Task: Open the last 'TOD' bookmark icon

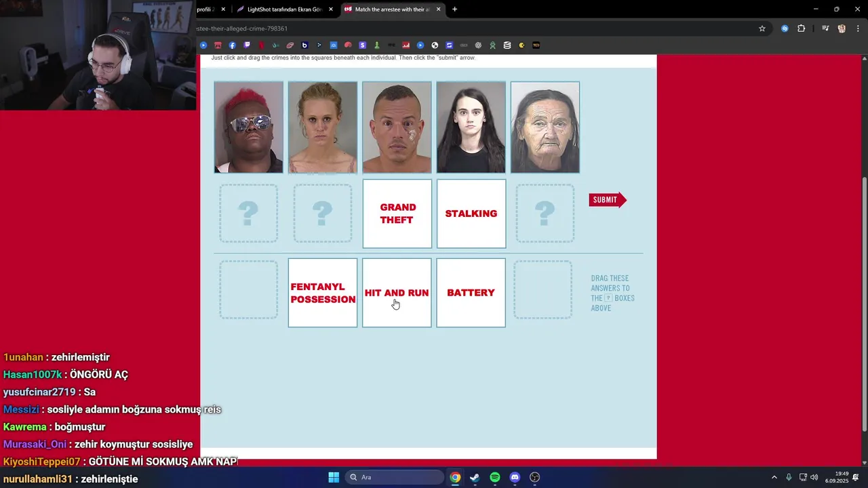Action: [x=536, y=45]
